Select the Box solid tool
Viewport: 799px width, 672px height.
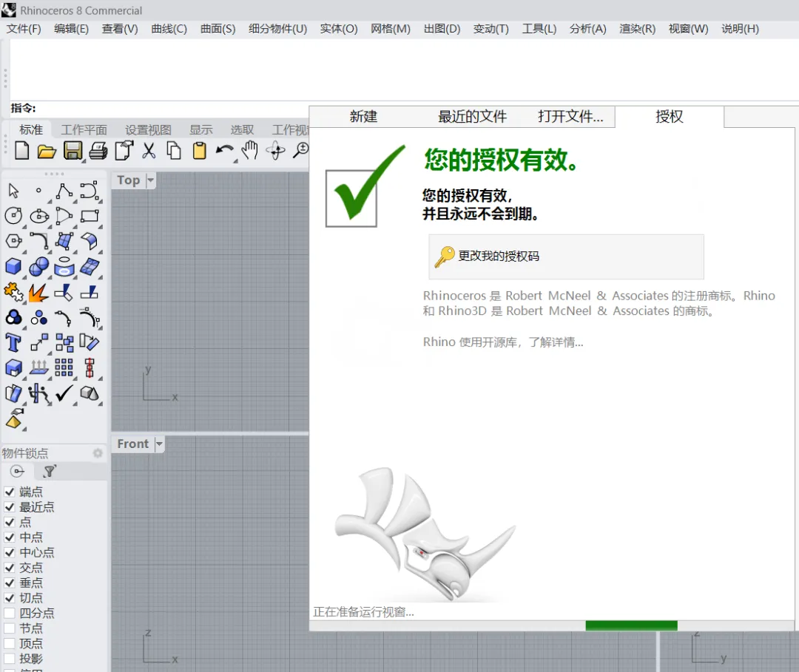(13, 266)
